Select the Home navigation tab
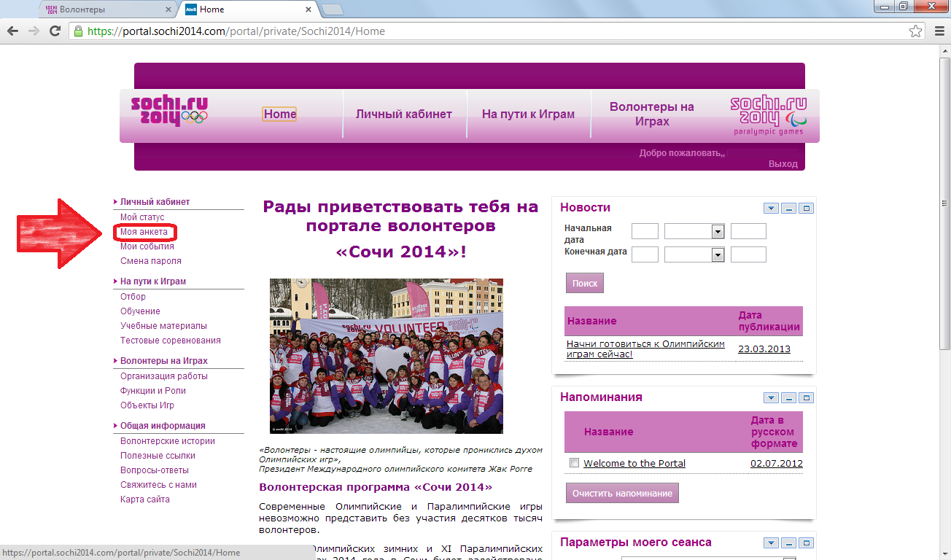 pyautogui.click(x=280, y=114)
